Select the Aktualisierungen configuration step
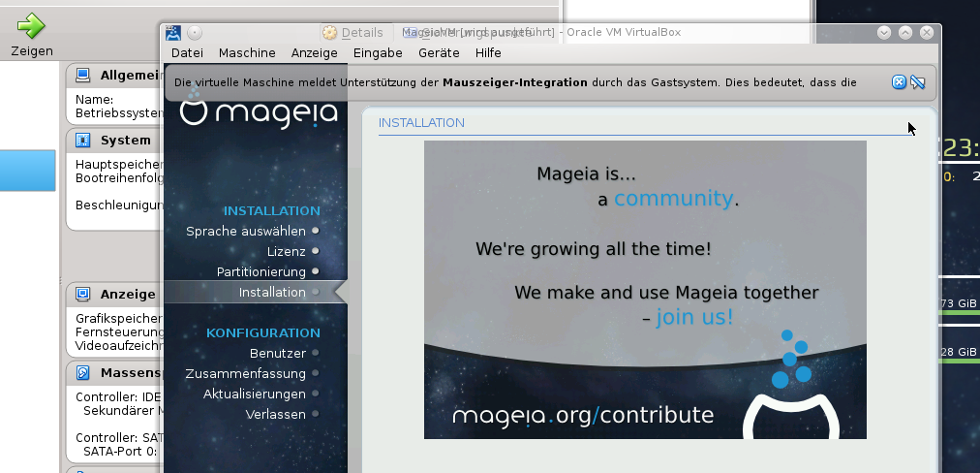The height and width of the screenshot is (473, 980). pyautogui.click(x=261, y=394)
